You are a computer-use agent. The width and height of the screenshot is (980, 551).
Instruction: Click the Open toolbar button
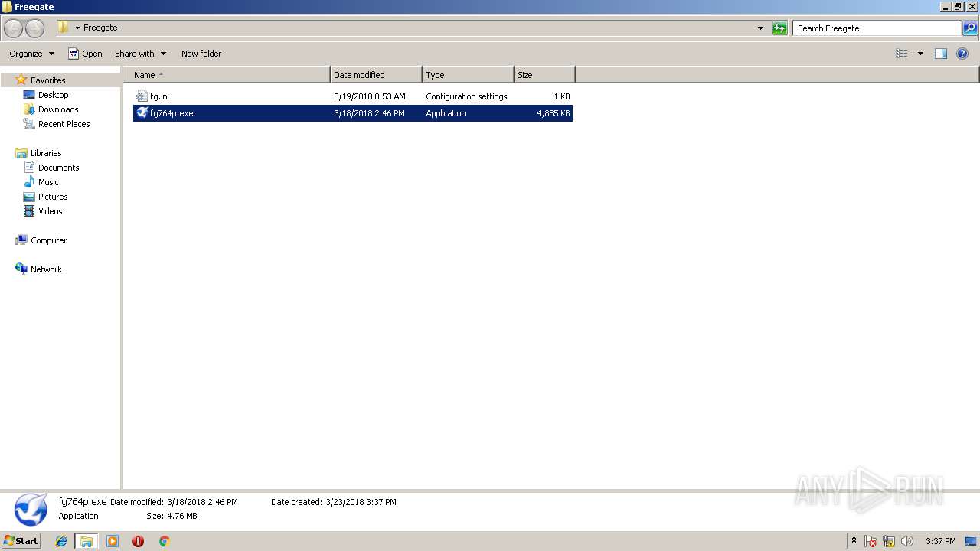click(x=85, y=54)
